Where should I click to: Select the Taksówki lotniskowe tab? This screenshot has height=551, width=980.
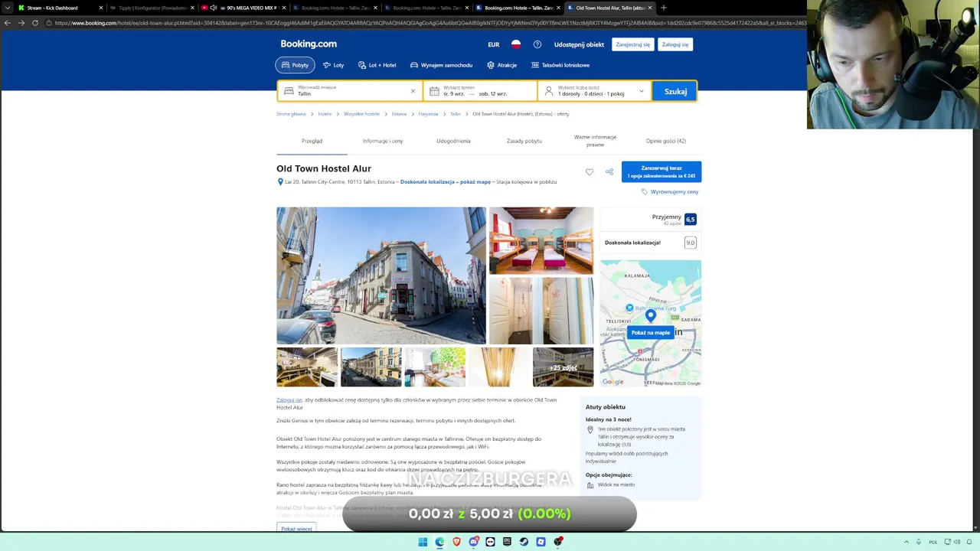tap(560, 65)
